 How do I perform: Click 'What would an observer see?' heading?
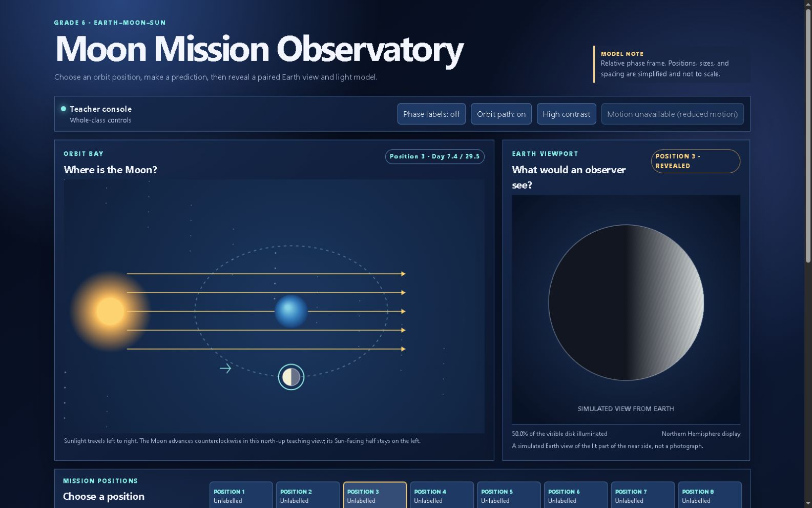point(569,177)
